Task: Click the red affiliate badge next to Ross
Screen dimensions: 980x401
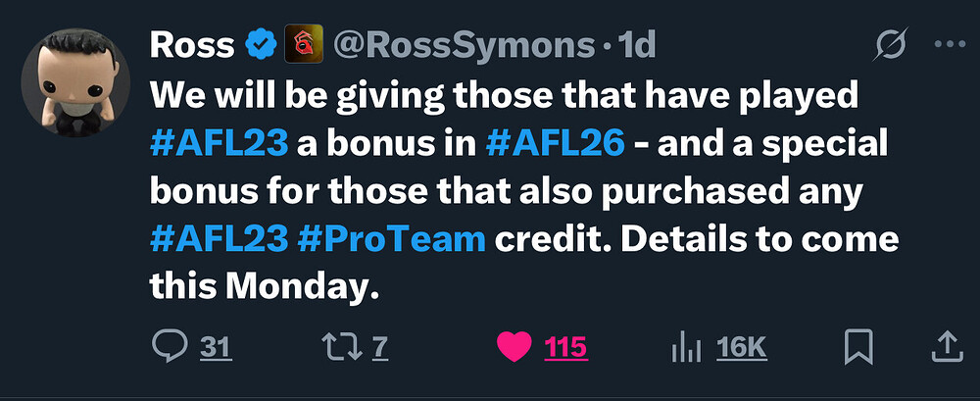Action: point(304,44)
